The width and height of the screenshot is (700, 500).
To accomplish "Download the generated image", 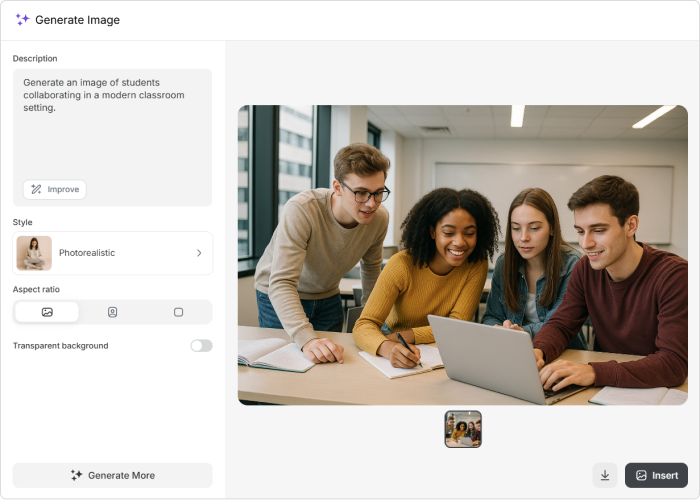I will click(x=605, y=475).
